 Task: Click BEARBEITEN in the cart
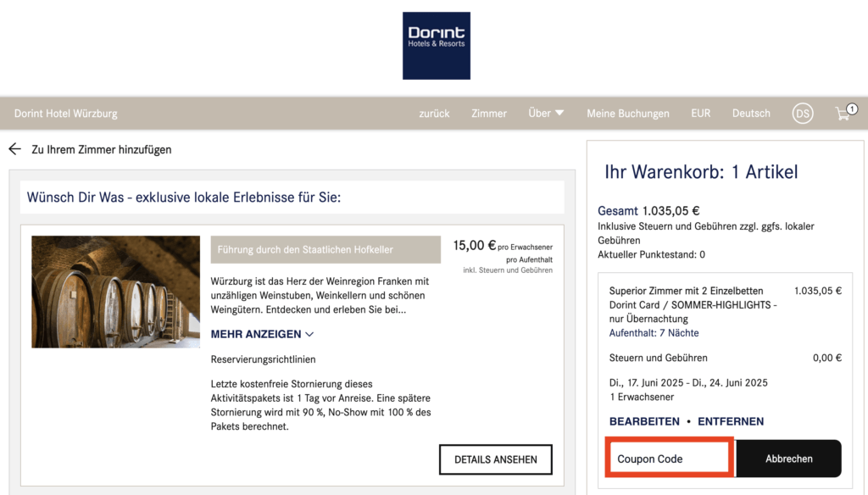(644, 421)
